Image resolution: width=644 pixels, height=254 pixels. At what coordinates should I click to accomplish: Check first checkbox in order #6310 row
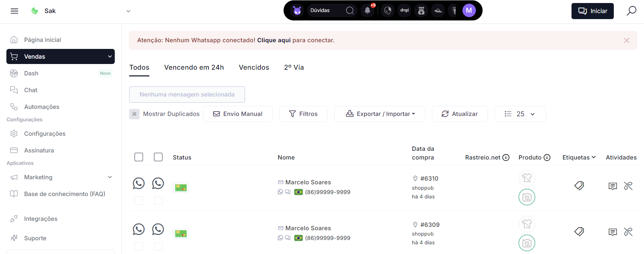(139, 200)
